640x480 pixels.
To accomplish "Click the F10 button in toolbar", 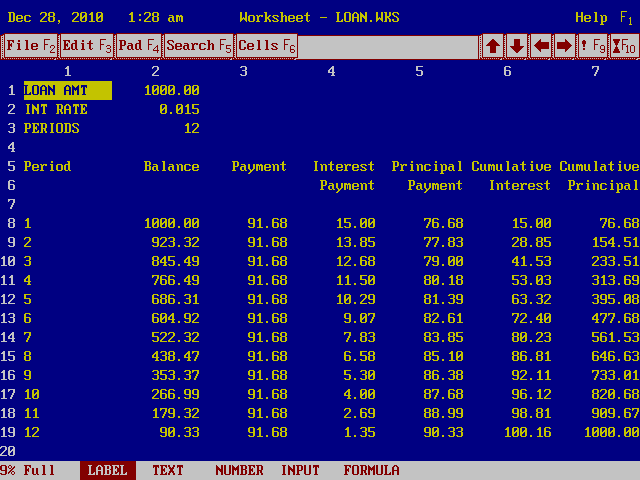I will pos(624,46).
